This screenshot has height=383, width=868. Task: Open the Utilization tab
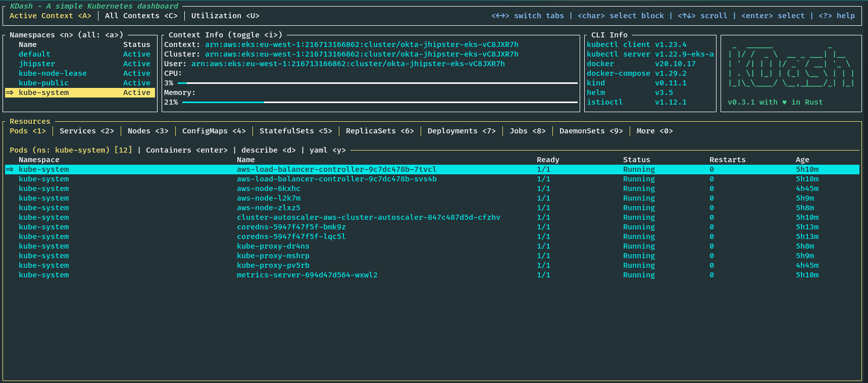pos(225,16)
